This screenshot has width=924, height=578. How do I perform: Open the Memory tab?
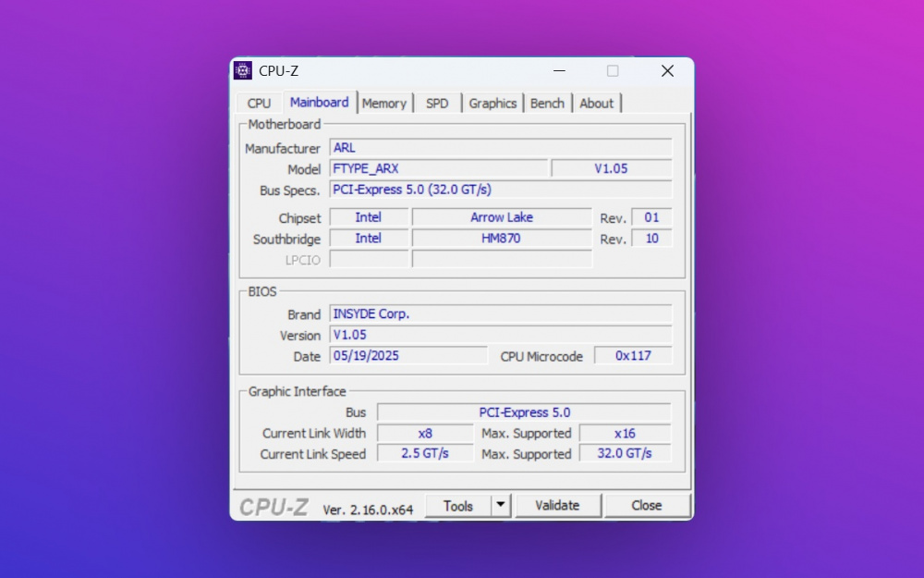coord(384,104)
